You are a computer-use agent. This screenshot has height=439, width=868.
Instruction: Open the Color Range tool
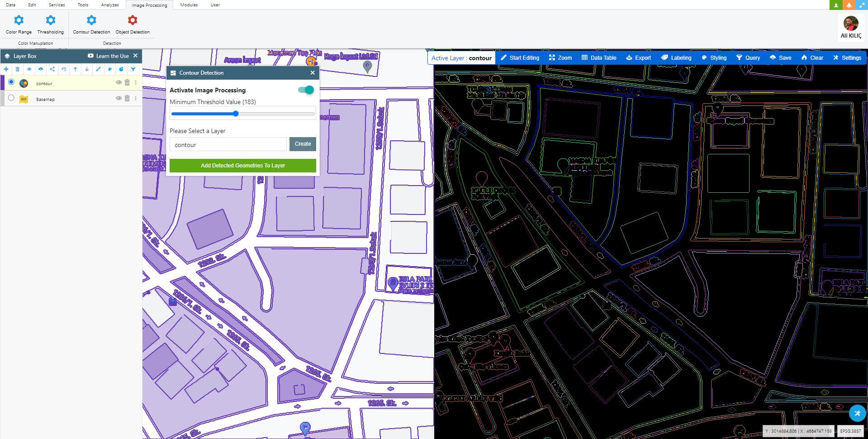[x=19, y=24]
